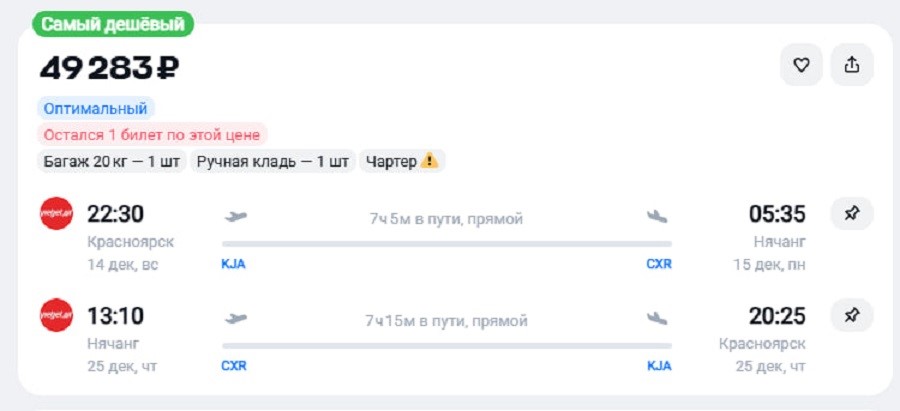Click the 'Самый дешёвый' green badge
This screenshot has width=900, height=411.
(112, 24)
